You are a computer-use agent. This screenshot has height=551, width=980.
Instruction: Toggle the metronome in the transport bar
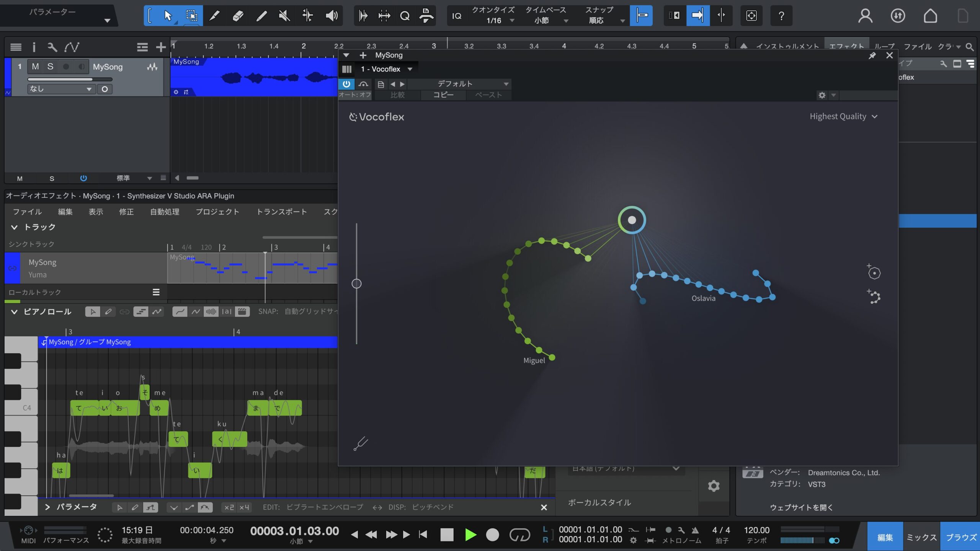695,530
